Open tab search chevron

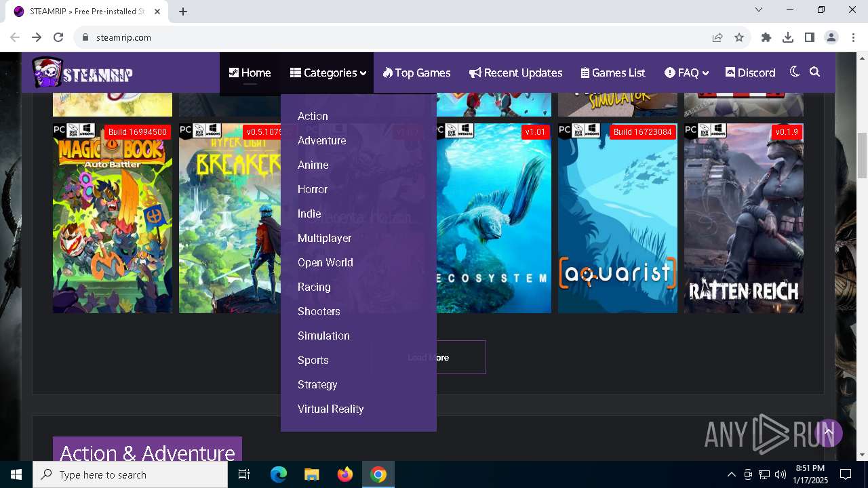point(759,9)
